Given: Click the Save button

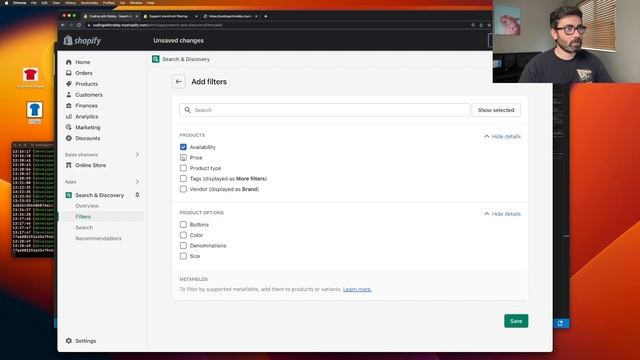Looking at the screenshot, I should tap(516, 321).
